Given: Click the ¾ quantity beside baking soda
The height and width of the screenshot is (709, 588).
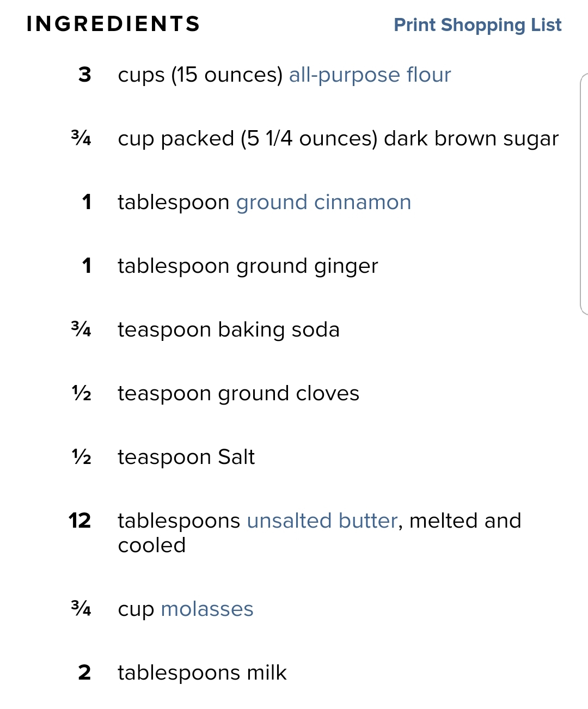Looking at the screenshot, I should click(x=81, y=329).
